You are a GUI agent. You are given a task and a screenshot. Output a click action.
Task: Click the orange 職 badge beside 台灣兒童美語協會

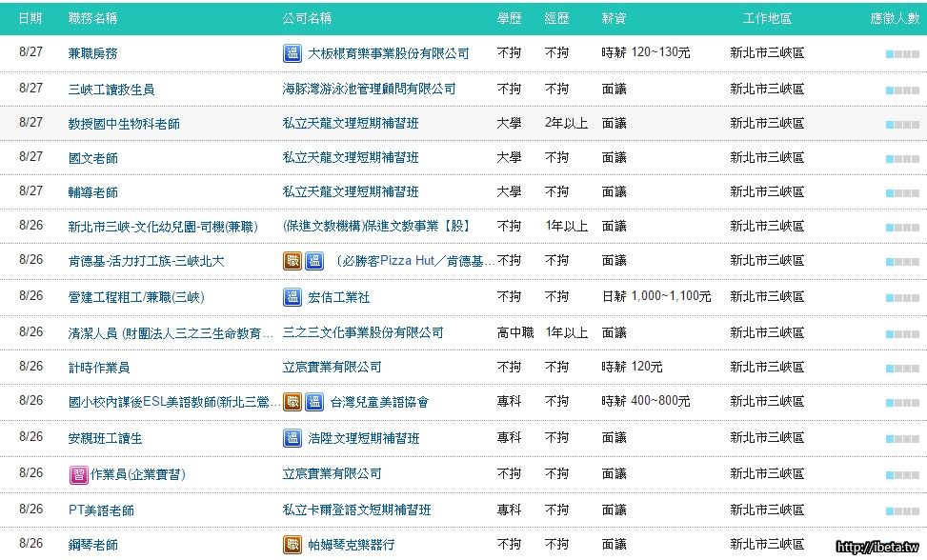coord(292,402)
